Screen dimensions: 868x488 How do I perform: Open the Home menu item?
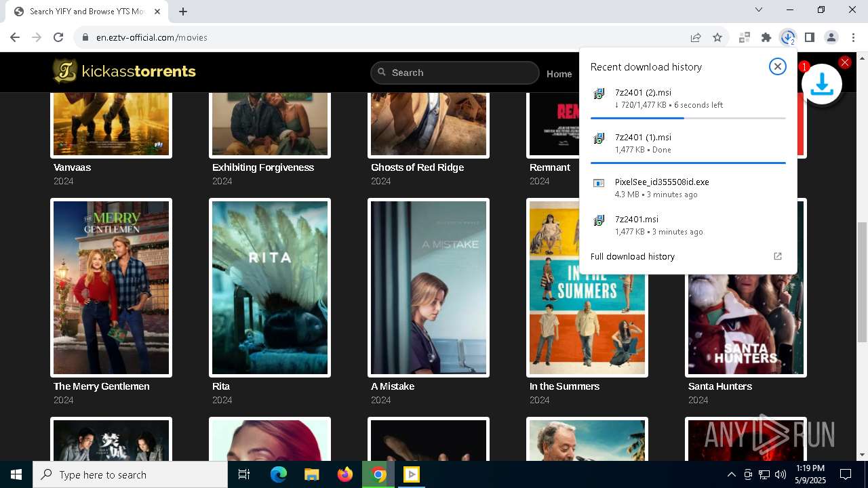point(559,74)
